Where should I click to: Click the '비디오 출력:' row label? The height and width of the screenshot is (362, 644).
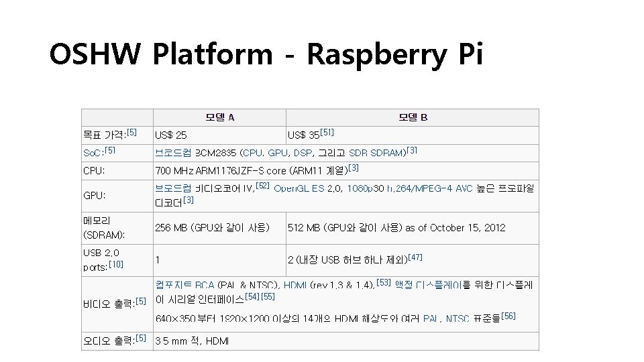pos(109,304)
